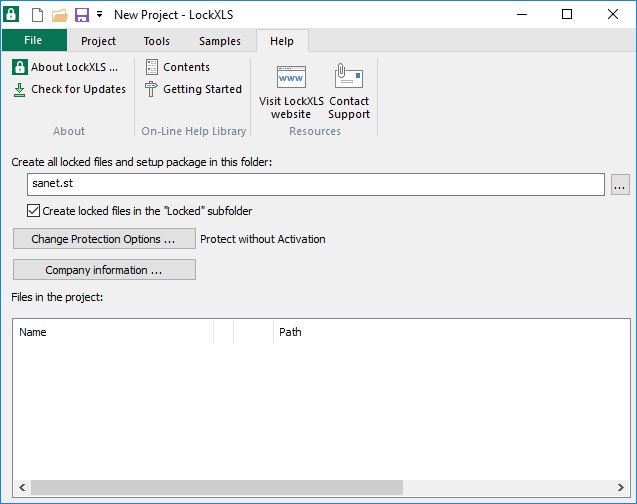637x504 pixels.
Task: Click the Path column header
Action: (x=451, y=332)
